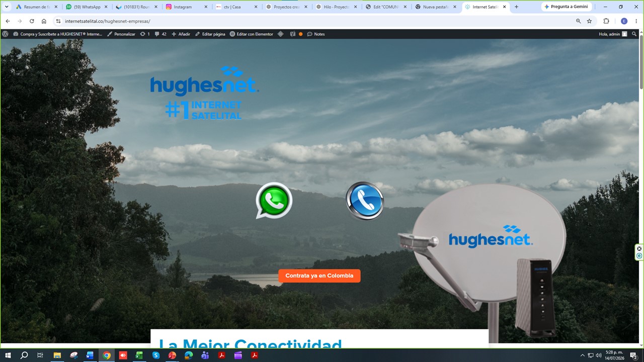Open Microsoft Teams from the taskbar
The width and height of the screenshot is (644, 362).
click(205, 355)
